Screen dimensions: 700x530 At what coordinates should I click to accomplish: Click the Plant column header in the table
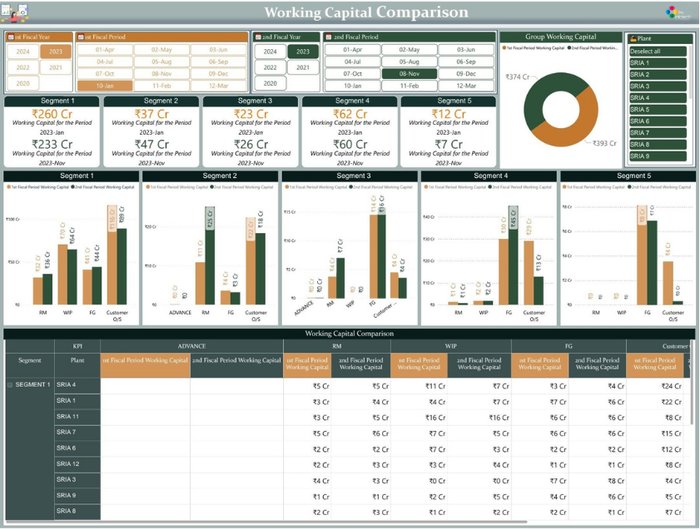pos(77,366)
